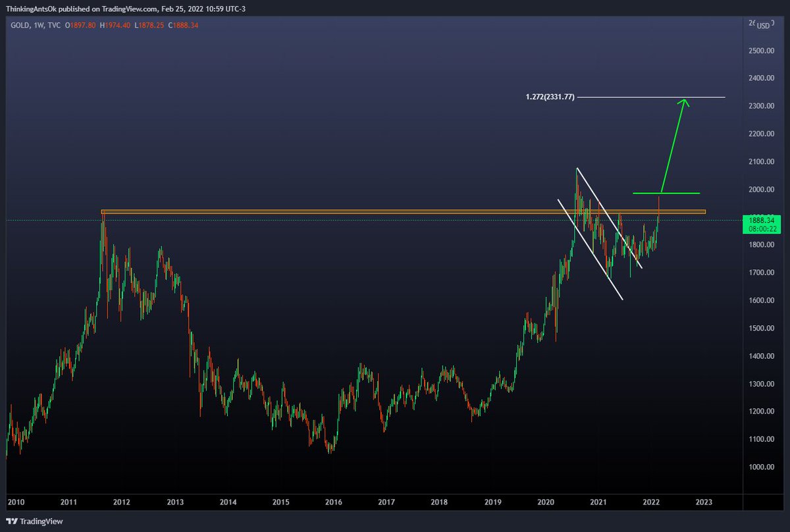
Task: Click the 1500.00 price axis label
Action: [760, 329]
